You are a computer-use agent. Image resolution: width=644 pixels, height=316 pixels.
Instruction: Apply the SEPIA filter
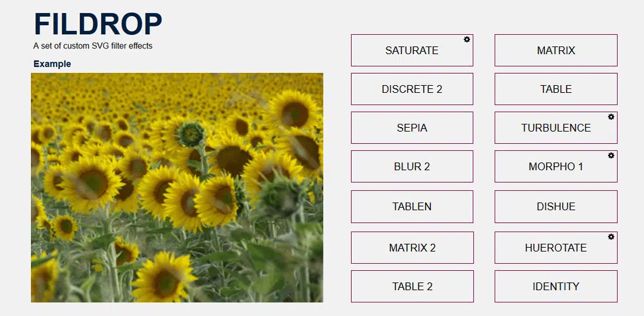pyautogui.click(x=412, y=128)
